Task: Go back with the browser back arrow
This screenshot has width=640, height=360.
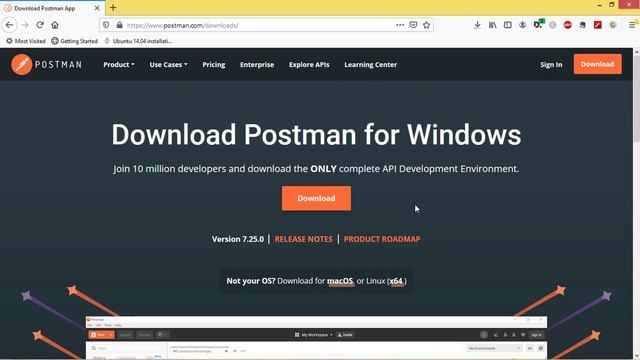Action: pyautogui.click(x=9, y=25)
